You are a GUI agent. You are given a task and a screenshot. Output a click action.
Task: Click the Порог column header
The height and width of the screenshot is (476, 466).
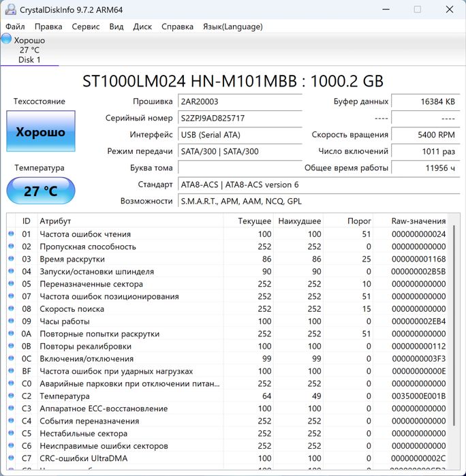[348, 221]
